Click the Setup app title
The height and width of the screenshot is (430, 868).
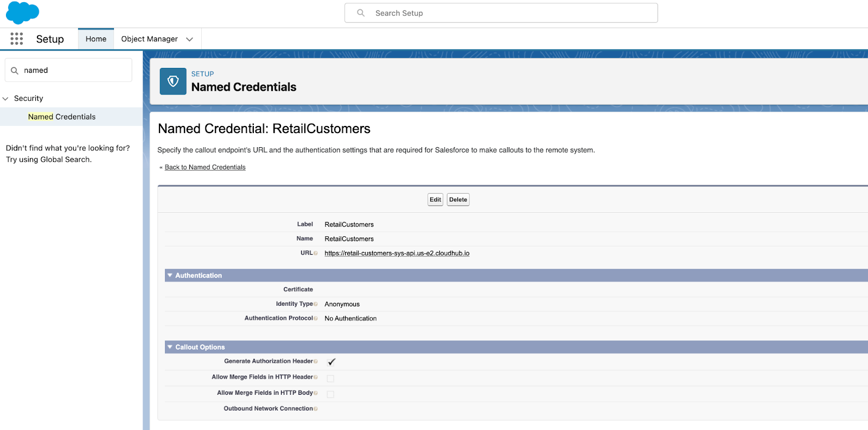pyautogui.click(x=50, y=39)
